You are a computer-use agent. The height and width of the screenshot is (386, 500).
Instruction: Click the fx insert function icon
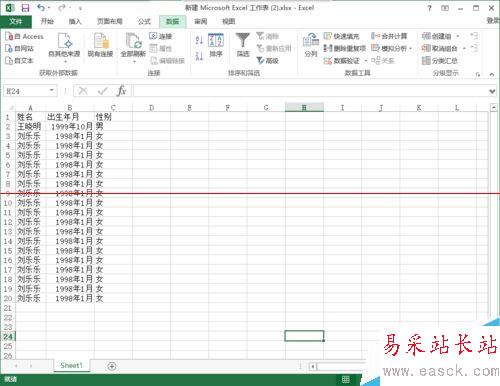click(121, 91)
